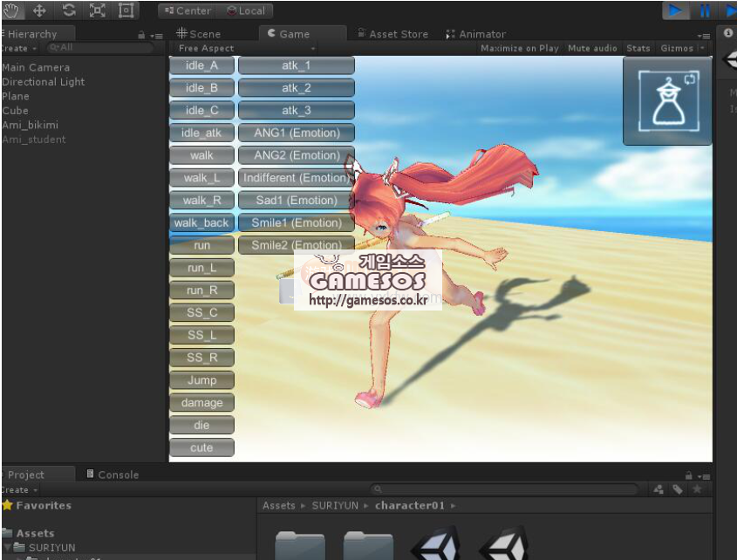
Task: Apply the ANG1 (Emotion) expression
Action: point(297,133)
